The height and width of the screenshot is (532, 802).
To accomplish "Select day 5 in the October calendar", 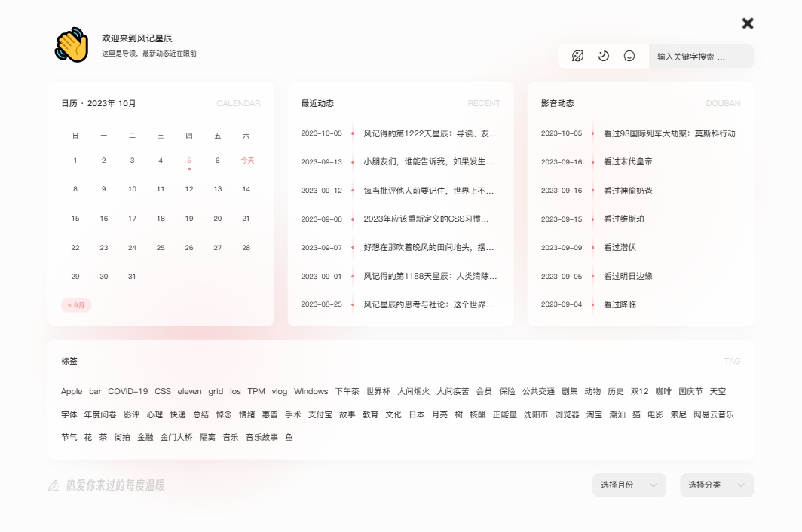I will click(x=189, y=161).
